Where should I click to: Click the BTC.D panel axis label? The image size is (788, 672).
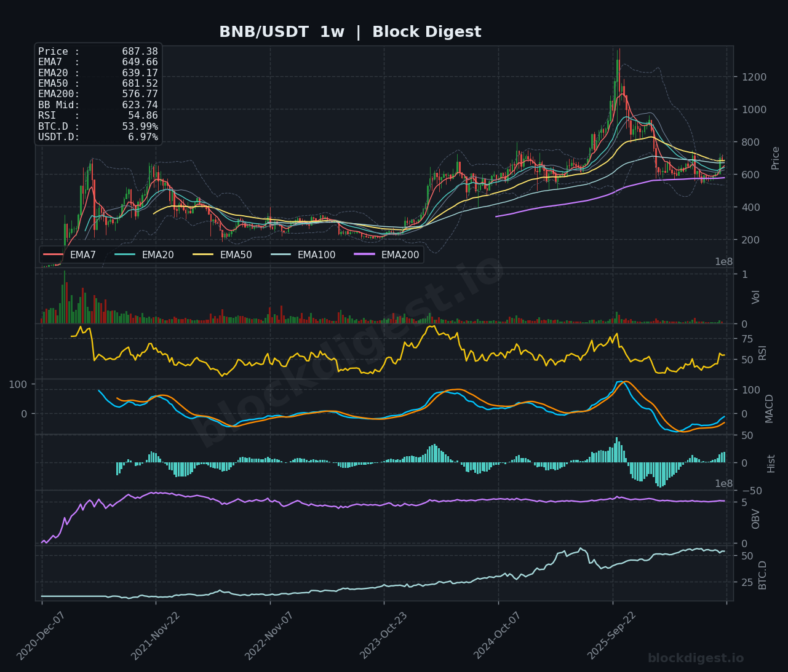coord(762,575)
